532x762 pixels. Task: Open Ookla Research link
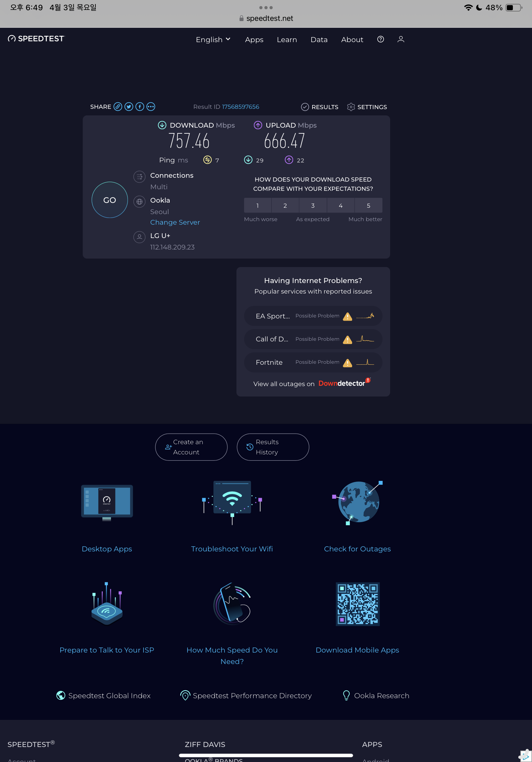(376, 695)
